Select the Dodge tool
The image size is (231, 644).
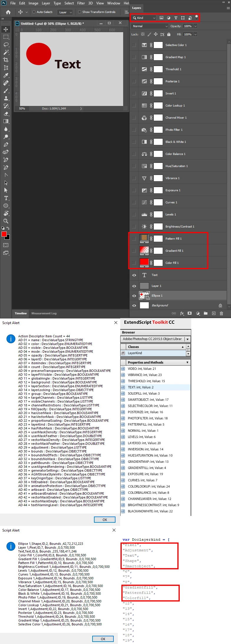point(6,137)
